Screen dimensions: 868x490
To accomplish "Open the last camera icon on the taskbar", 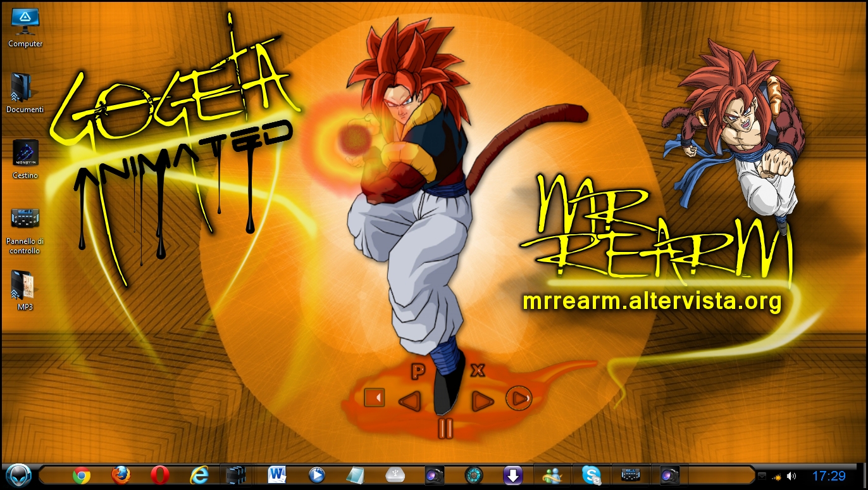I will pyautogui.click(x=669, y=475).
